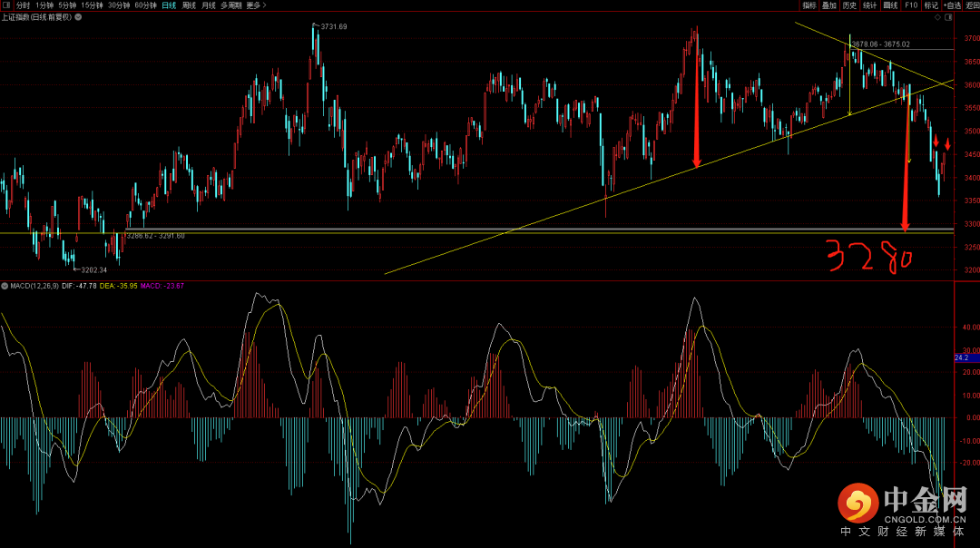Select the 60分钟 timeframe
The image size is (980, 548).
[x=145, y=5]
